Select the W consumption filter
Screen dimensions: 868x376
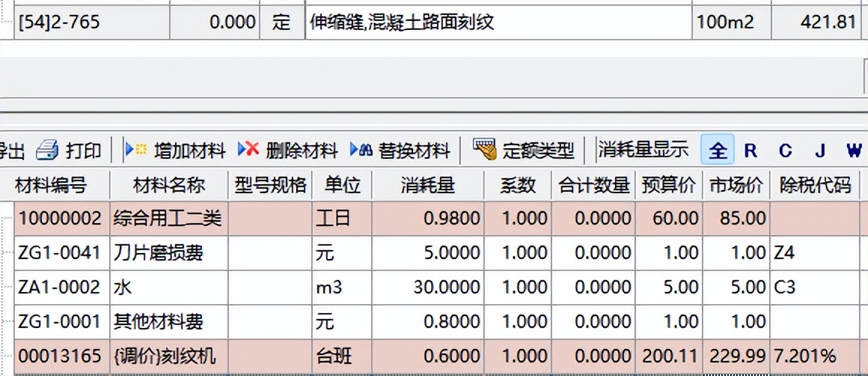[855, 150]
